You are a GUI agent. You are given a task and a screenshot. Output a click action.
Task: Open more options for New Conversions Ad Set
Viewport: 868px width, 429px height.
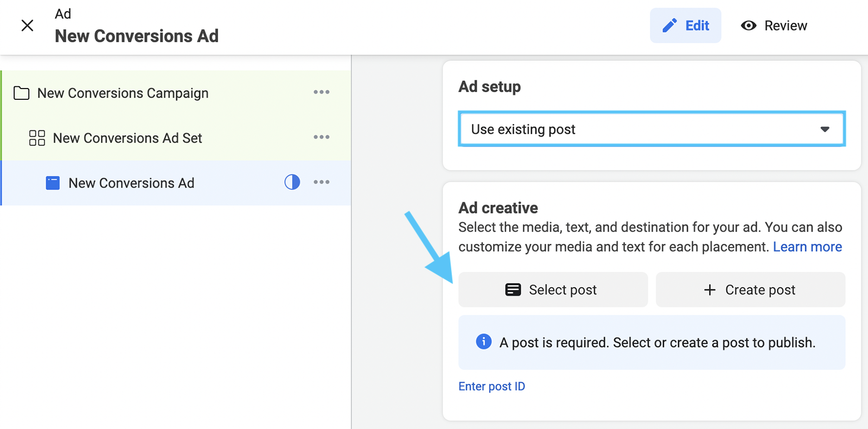pos(322,137)
